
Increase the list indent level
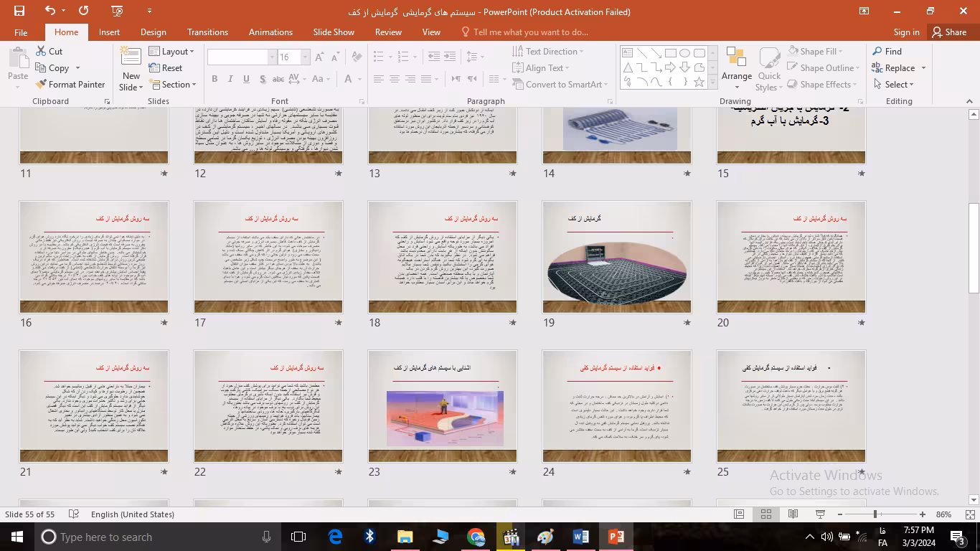point(450,57)
